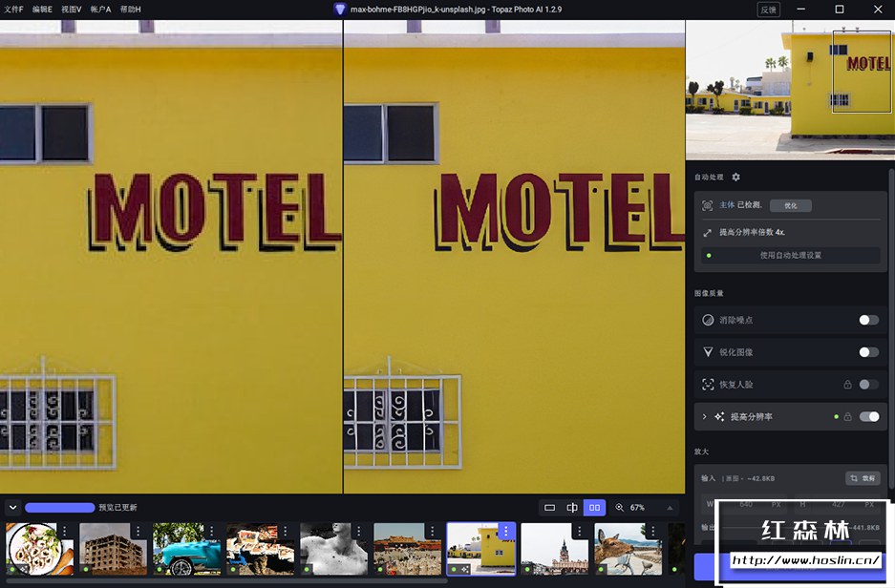895x588 pixels.
Task: Click the Topaz Photo AI title logo
Action: pos(340,10)
